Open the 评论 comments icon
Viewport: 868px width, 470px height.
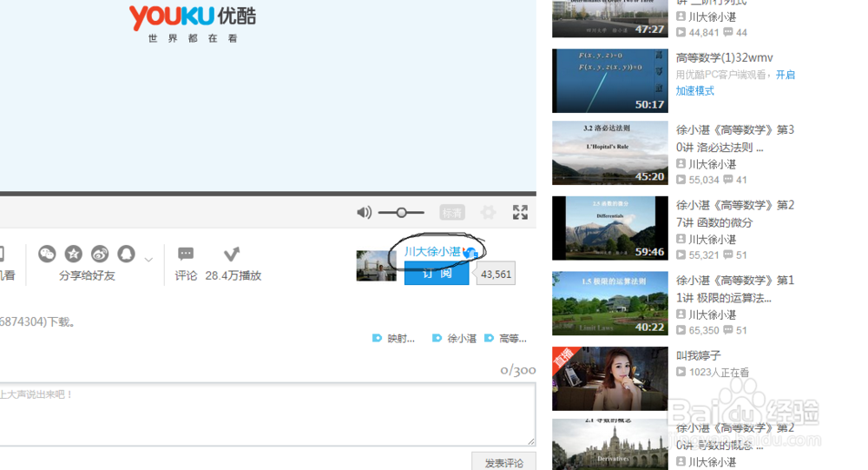point(186,254)
